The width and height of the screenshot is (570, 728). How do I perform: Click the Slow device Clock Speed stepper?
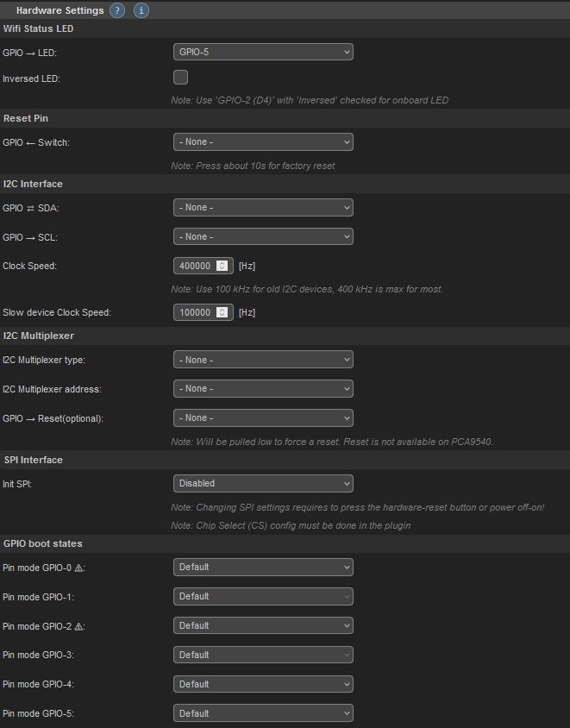point(222,312)
